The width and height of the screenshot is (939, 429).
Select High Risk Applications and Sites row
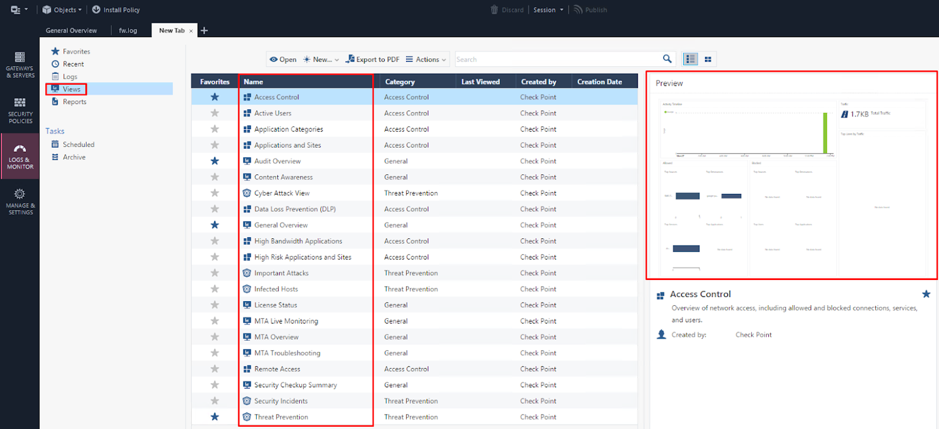[414, 257]
